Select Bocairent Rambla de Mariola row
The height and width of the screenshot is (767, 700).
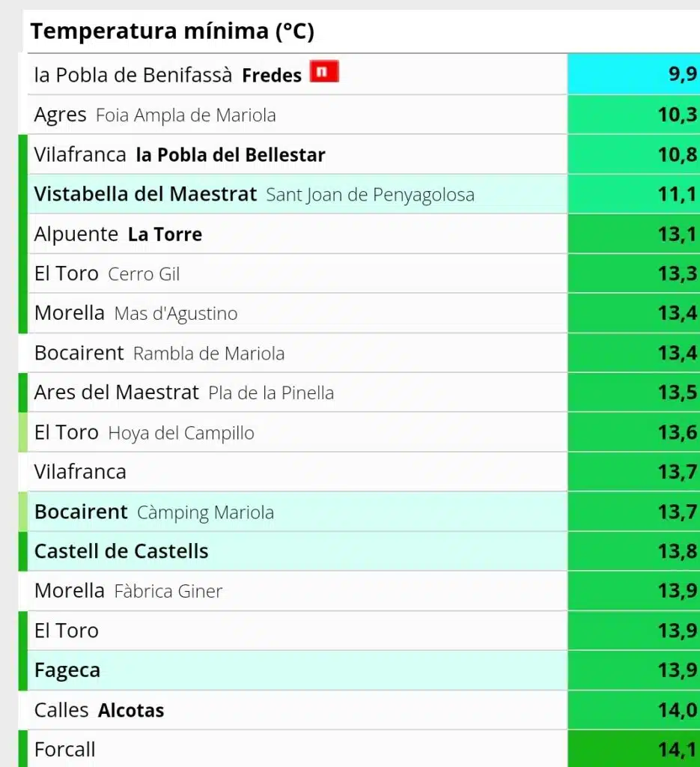pyautogui.click(x=297, y=353)
